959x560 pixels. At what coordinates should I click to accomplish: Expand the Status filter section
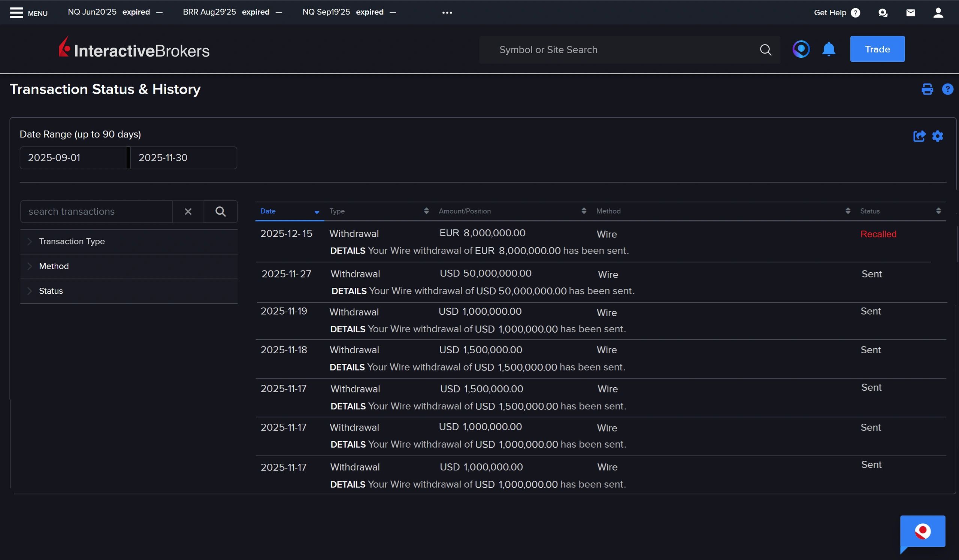pyautogui.click(x=51, y=291)
